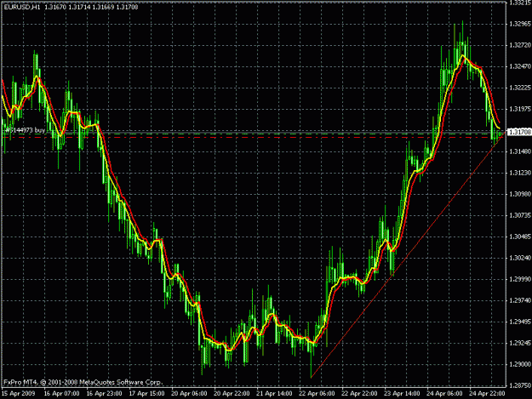Click the 16 Apr 07:00 time label
Viewport: 532px width, 399px height.
point(62,394)
